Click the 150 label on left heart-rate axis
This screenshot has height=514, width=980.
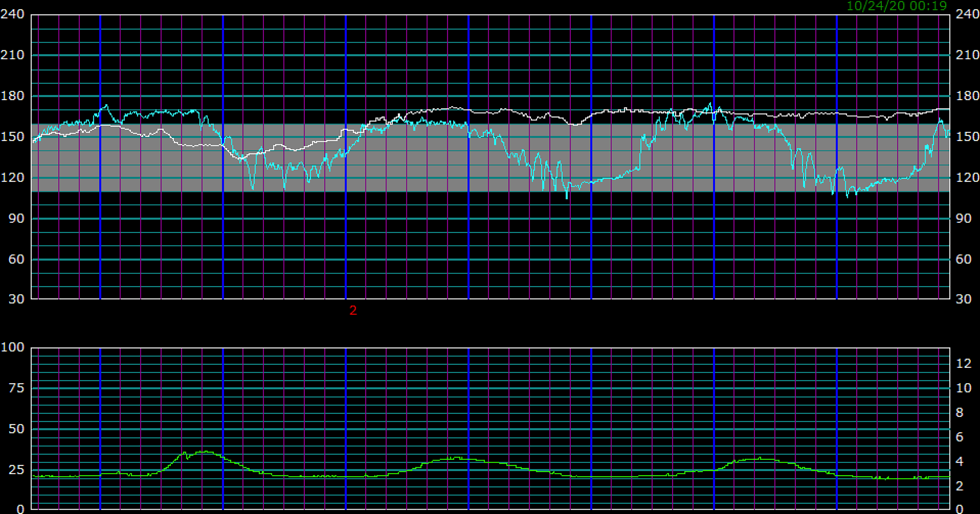coord(12,137)
